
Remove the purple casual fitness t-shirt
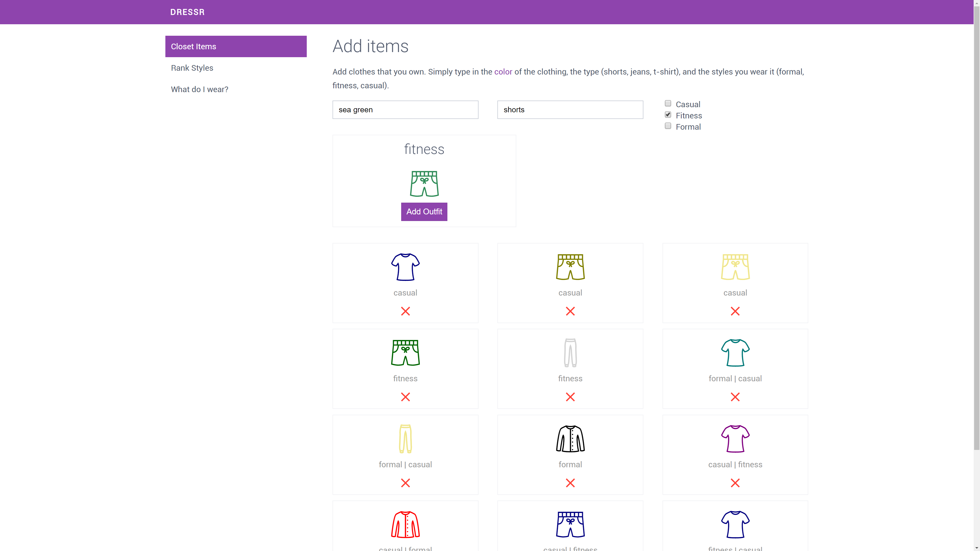click(735, 483)
